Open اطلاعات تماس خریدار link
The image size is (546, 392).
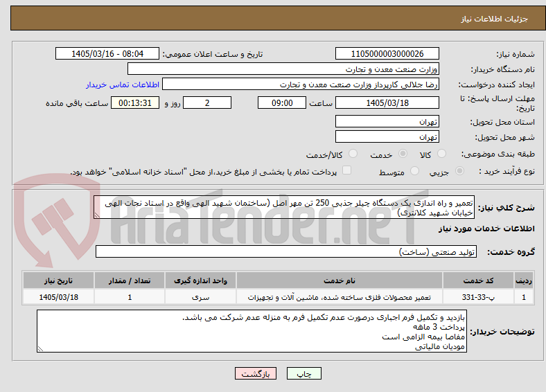click(123, 84)
